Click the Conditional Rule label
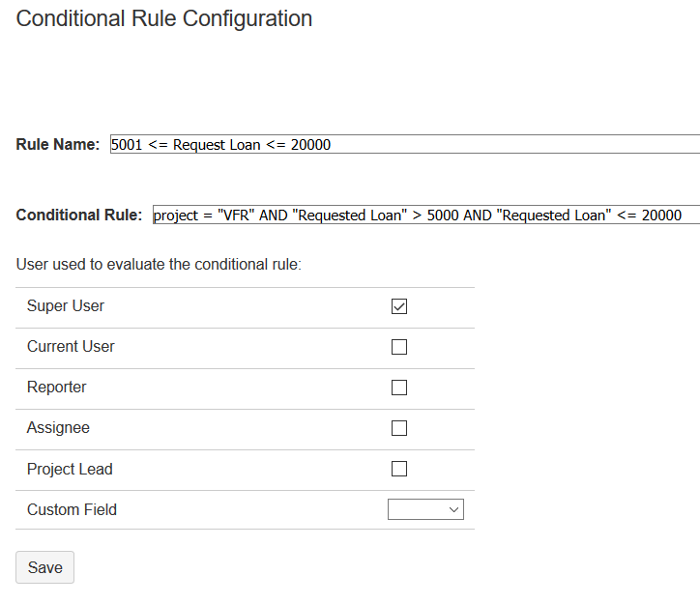This screenshot has width=700, height=604. click(x=79, y=216)
